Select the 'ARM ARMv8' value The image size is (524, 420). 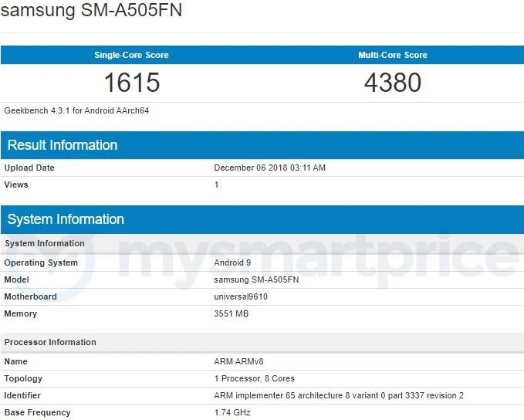coord(238,361)
